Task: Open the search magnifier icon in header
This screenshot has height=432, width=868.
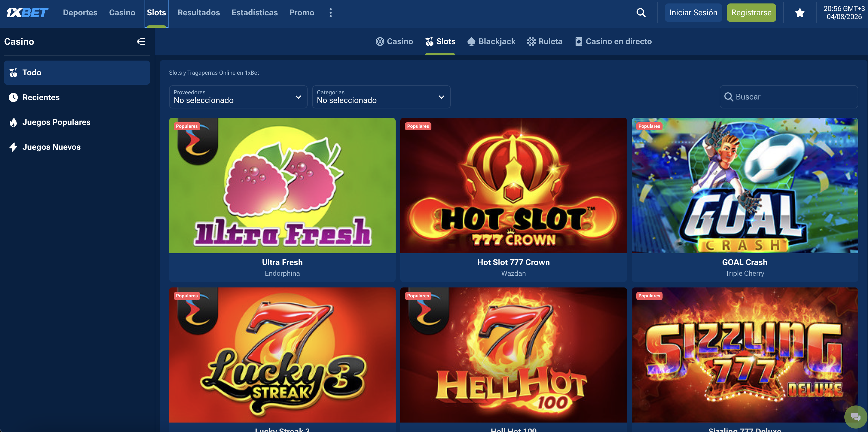Action: 641,13
